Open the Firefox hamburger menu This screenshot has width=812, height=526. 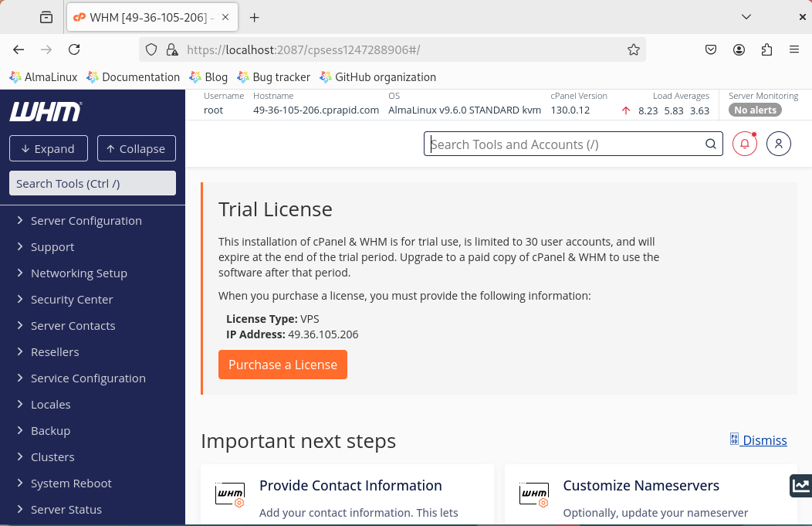click(794, 49)
